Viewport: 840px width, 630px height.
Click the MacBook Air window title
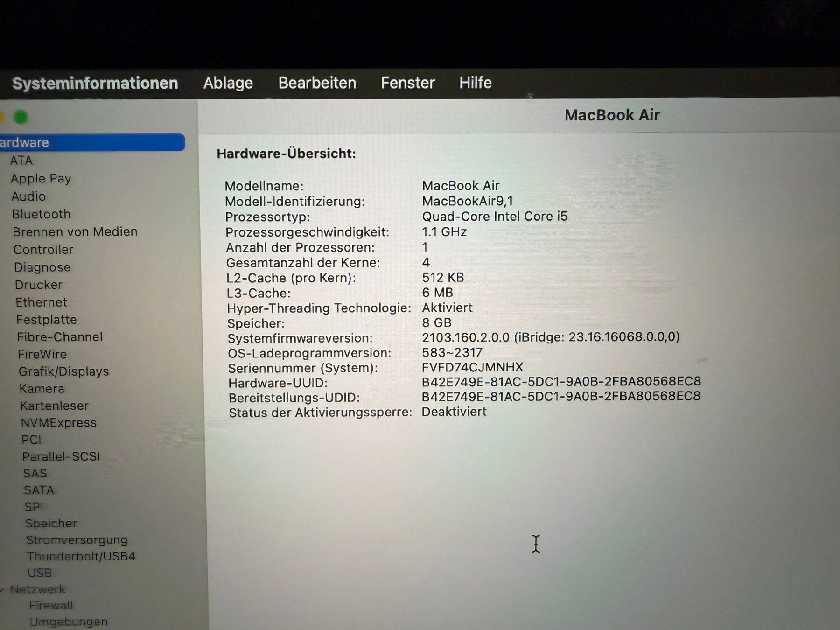(612, 115)
